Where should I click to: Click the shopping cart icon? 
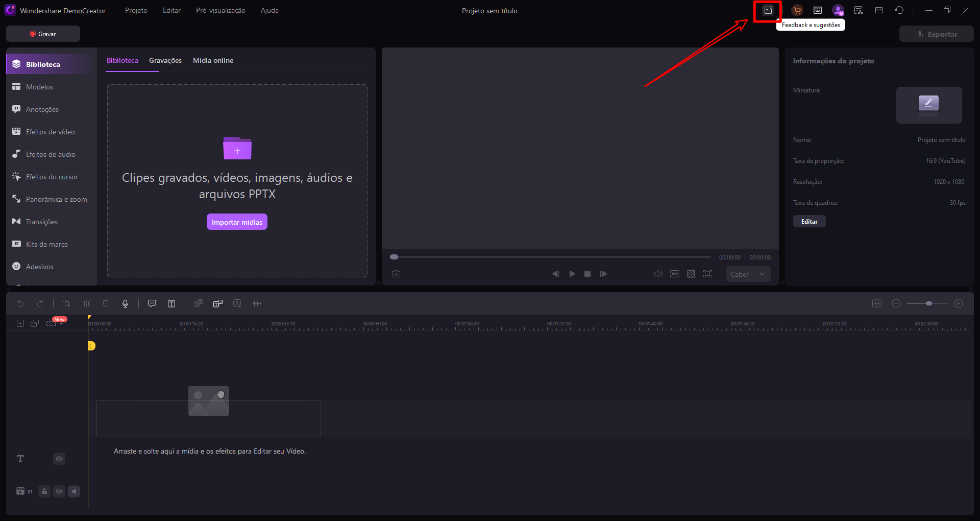797,10
